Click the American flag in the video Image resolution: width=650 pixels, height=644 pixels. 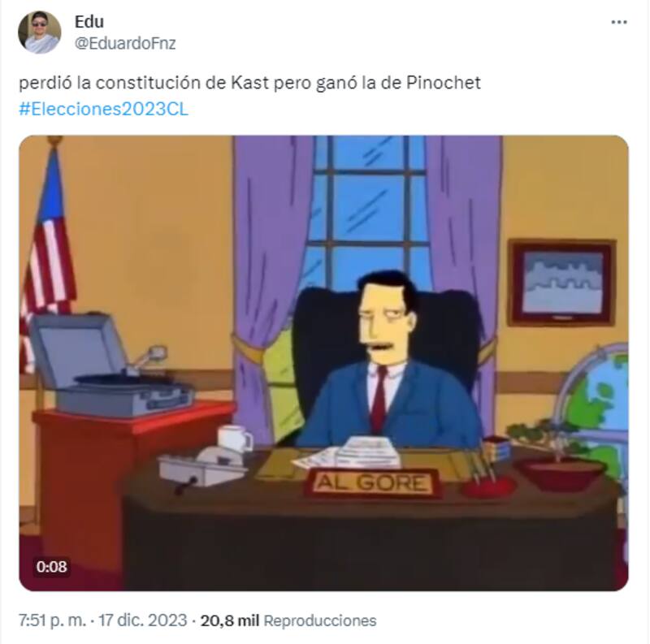(x=46, y=257)
